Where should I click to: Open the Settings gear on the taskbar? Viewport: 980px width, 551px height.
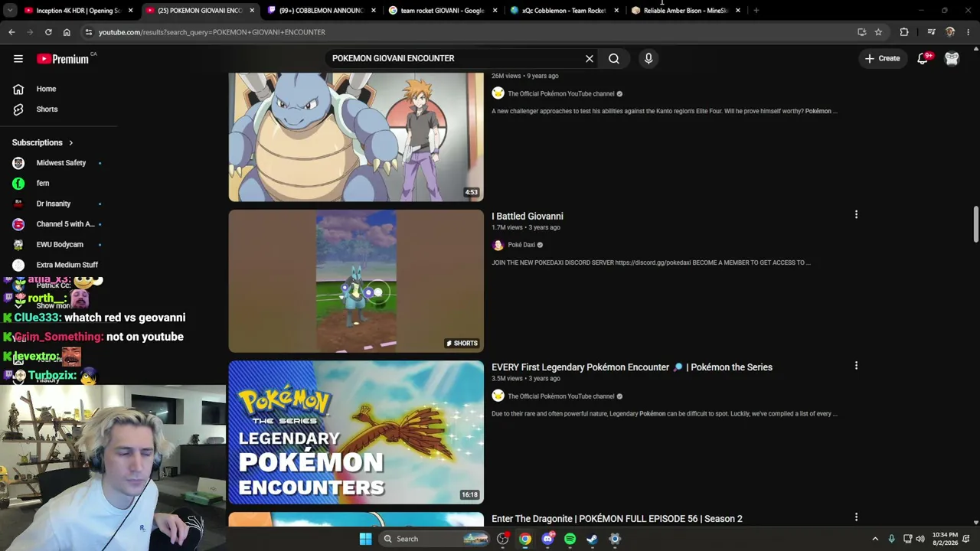pos(614,539)
